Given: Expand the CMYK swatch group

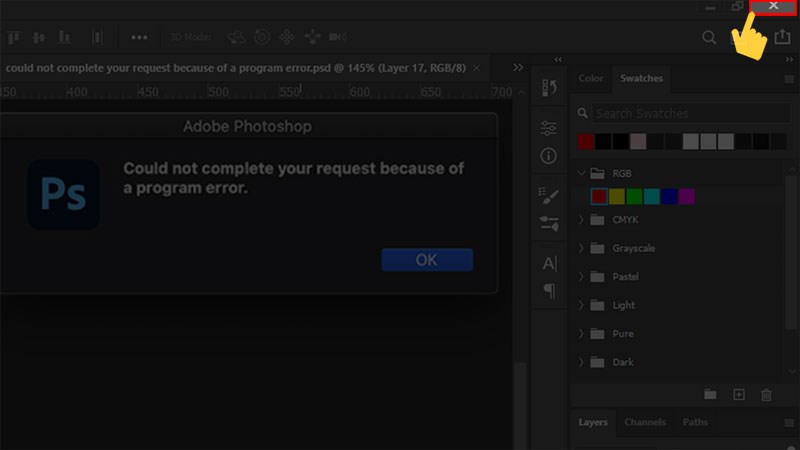Looking at the screenshot, I should click(581, 219).
